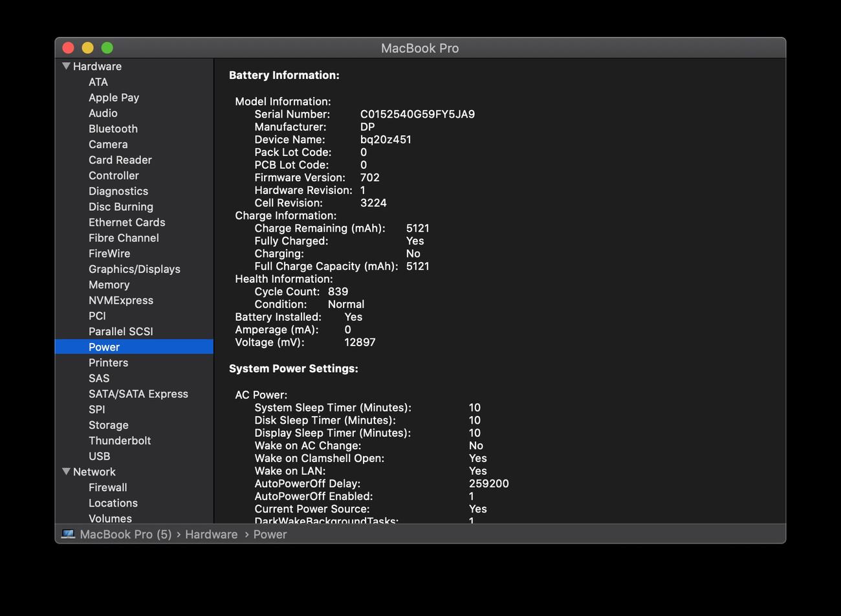This screenshot has height=616, width=841.
Task: View Graphics/Displays information
Action: (135, 269)
